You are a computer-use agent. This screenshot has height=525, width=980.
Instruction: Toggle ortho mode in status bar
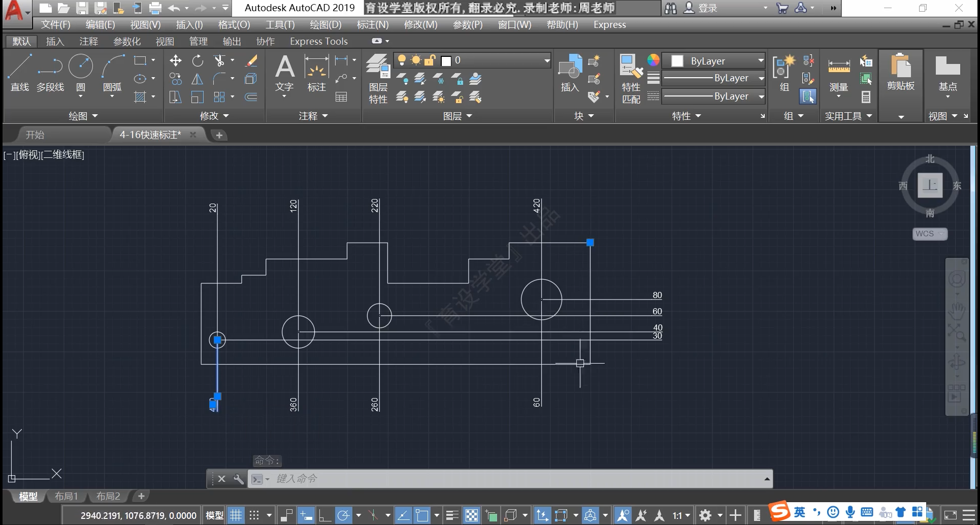click(325, 515)
